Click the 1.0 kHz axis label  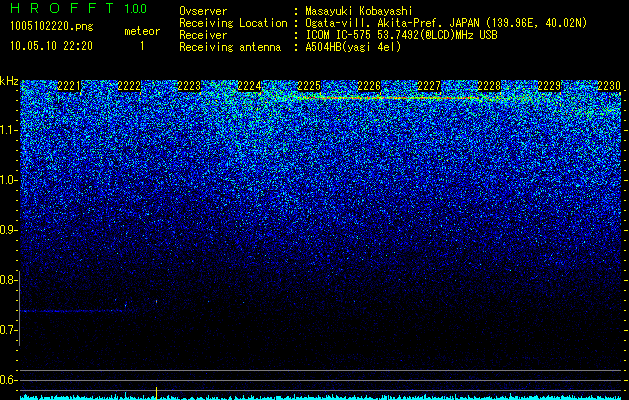pos(8,180)
